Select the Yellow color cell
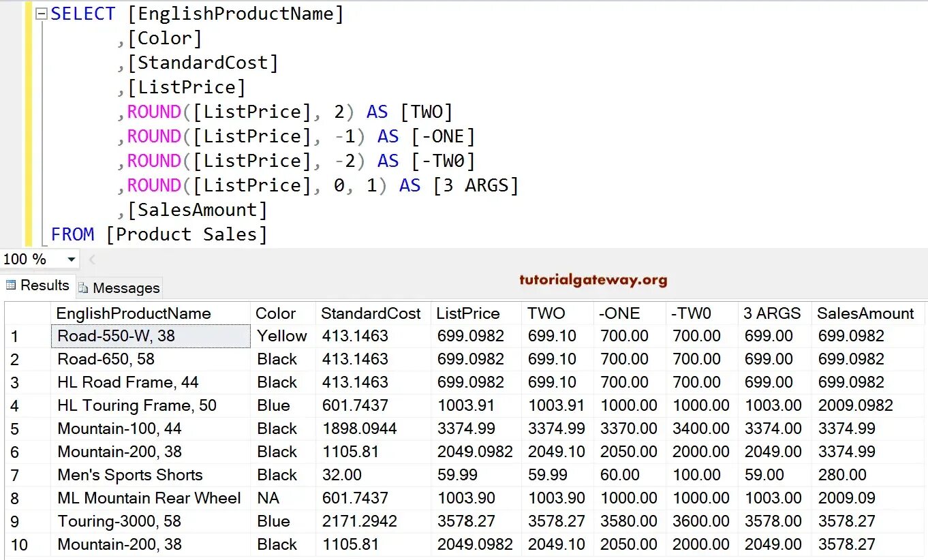 coord(283,337)
